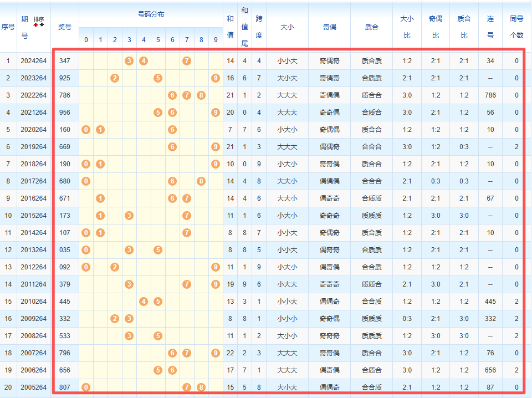Click ball 5 in the 2006264 row
532x398 pixels.
pyautogui.click(x=158, y=370)
